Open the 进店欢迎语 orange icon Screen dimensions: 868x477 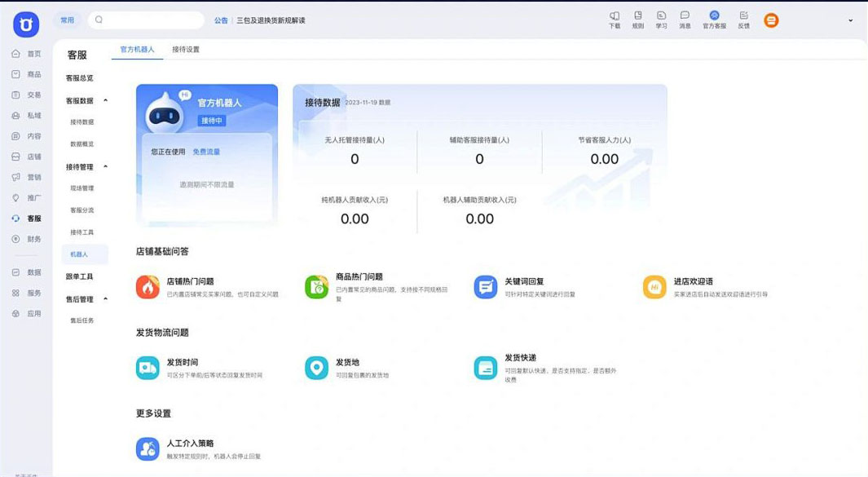[654, 287]
